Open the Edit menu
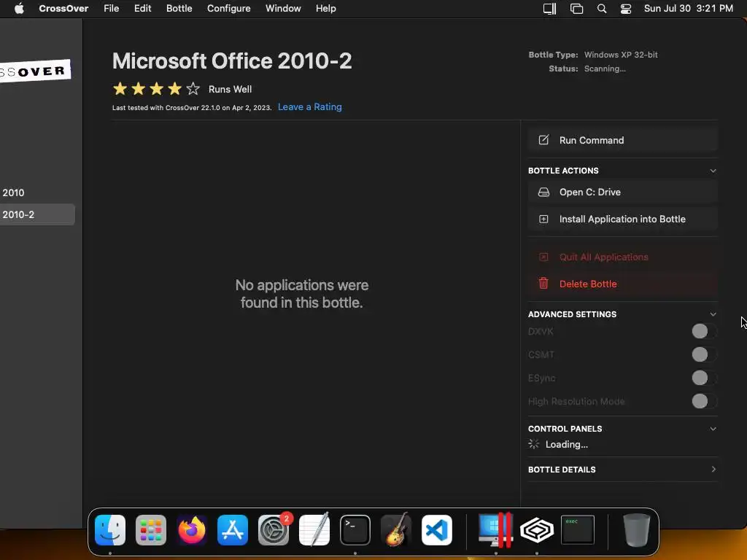 coord(142,9)
